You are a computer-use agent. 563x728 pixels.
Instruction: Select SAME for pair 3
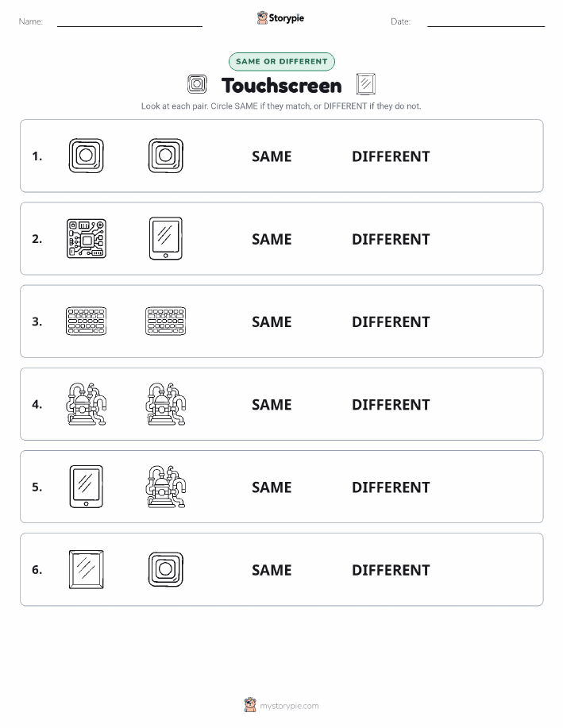point(272,322)
